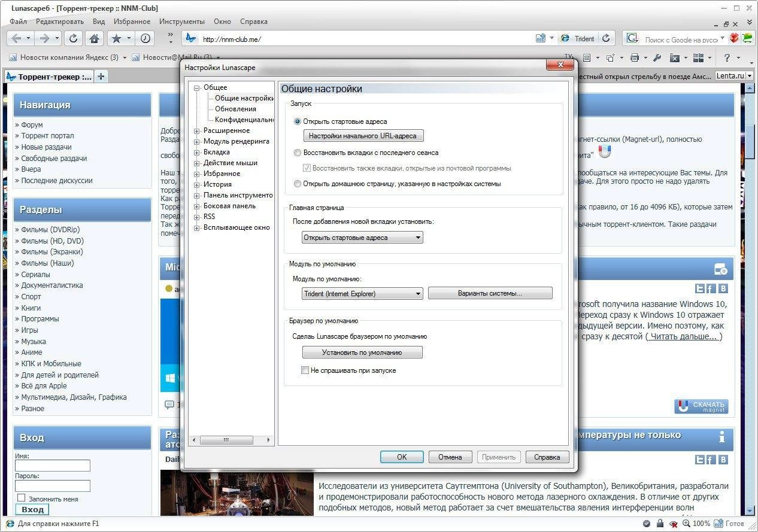Click the zoom magnifier icon in status bar
Image resolution: width=758 pixels, height=532 pixels.
686,524
